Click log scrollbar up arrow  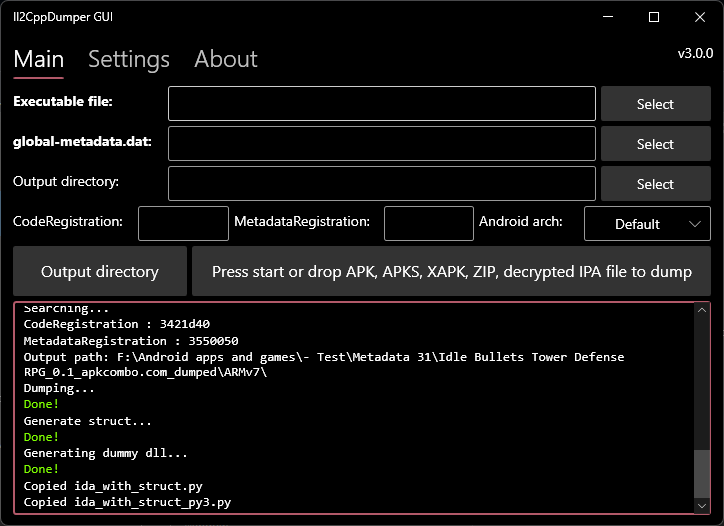tap(702, 310)
